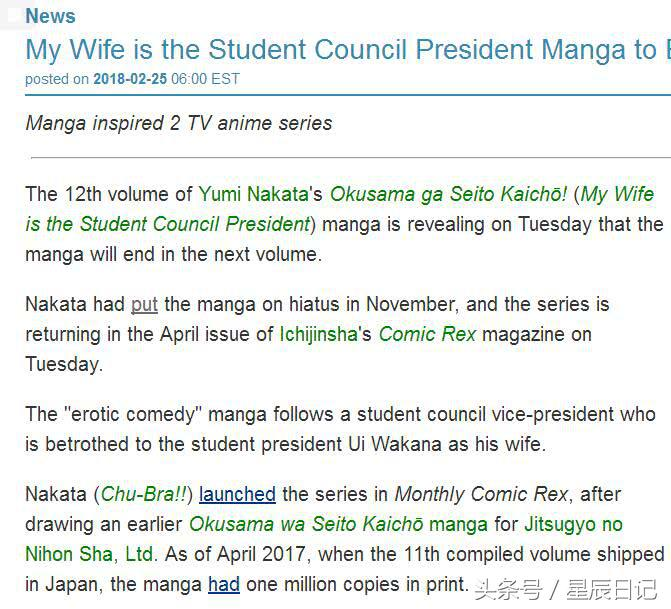
Task: Open the News section heading link
Action: 50,15
